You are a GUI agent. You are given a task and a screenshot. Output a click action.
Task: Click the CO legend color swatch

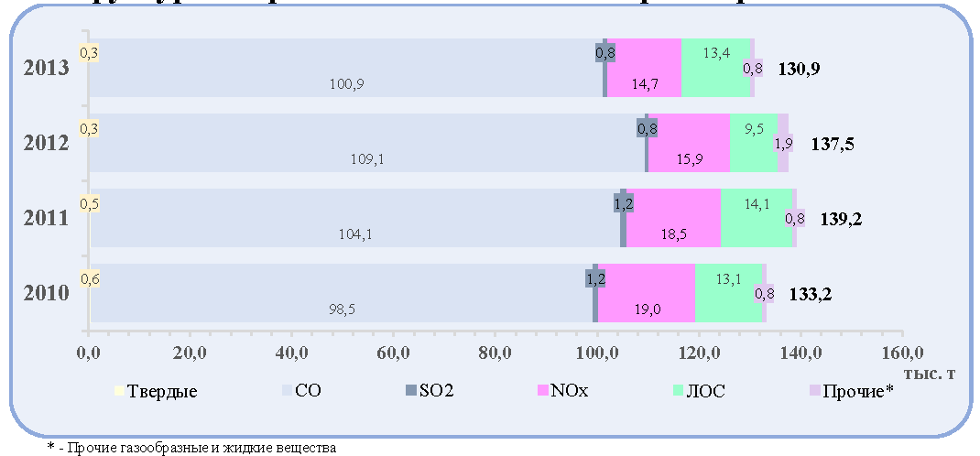coord(287,391)
